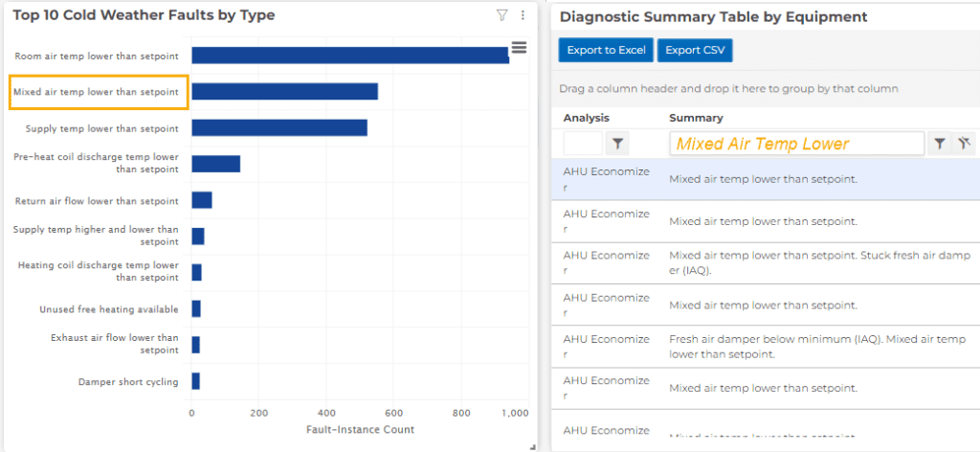Click the chart panel corner resize handle

click(532, 446)
